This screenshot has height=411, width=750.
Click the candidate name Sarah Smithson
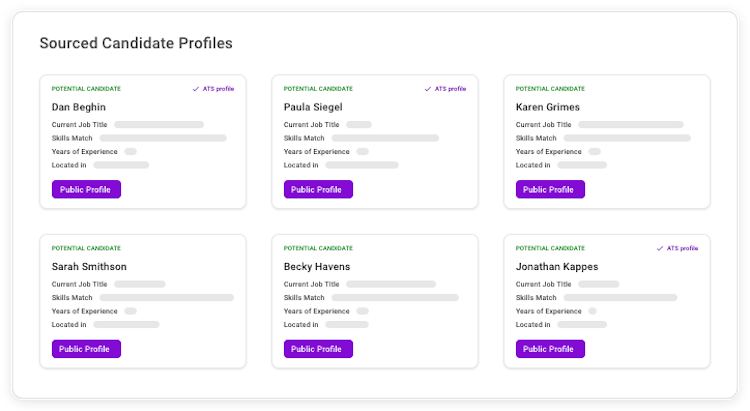[x=89, y=267]
